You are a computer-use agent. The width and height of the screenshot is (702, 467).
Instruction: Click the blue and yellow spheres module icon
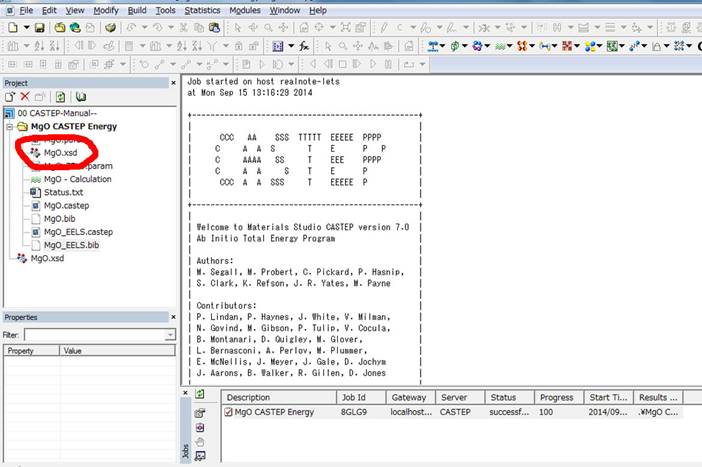tap(590, 46)
